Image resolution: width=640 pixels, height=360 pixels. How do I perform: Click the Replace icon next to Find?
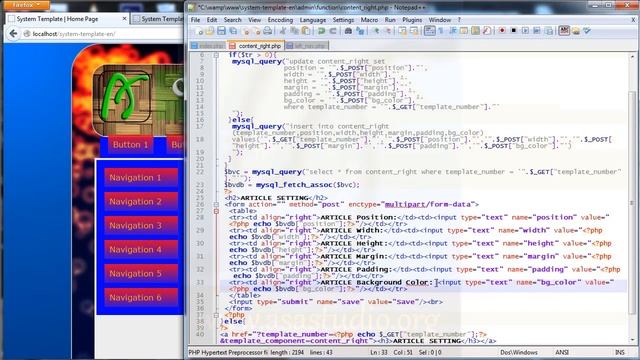coord(360,31)
